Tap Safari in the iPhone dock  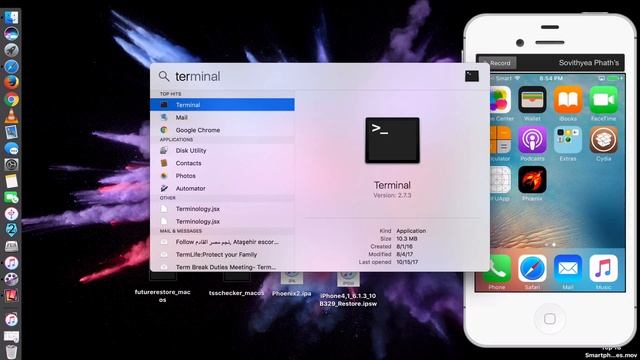532,269
